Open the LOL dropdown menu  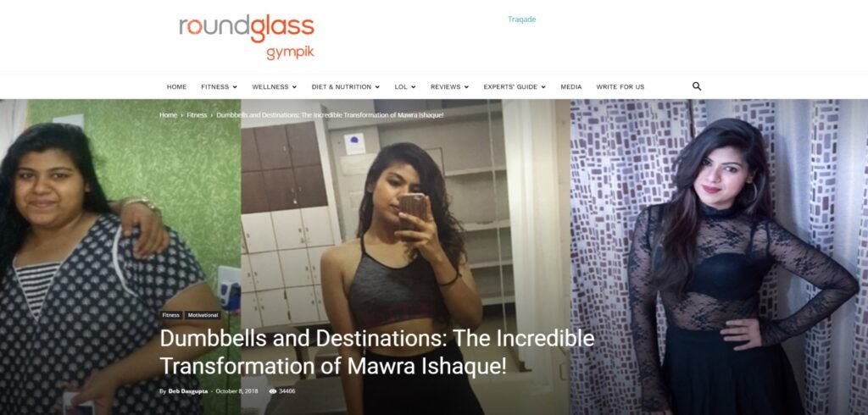[x=404, y=87]
